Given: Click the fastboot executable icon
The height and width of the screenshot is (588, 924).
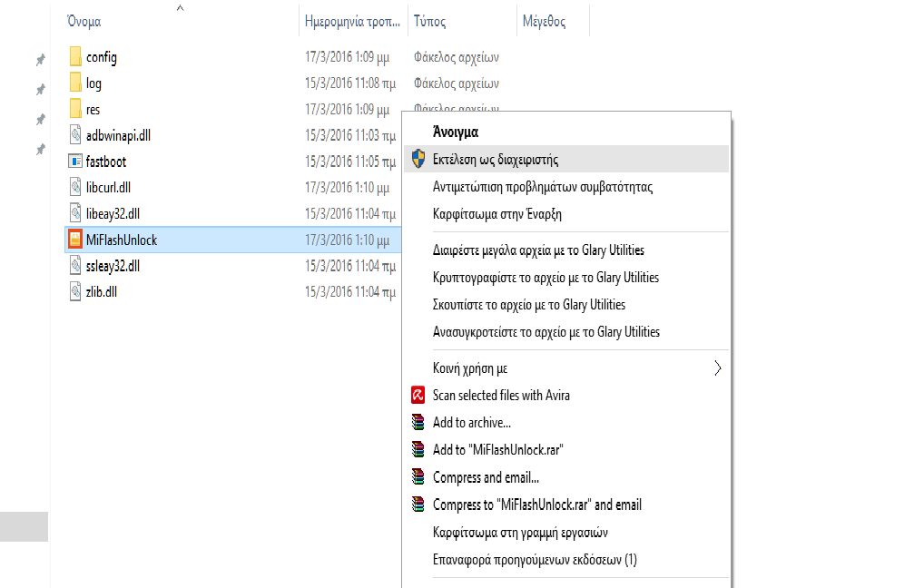Looking at the screenshot, I should [76, 162].
